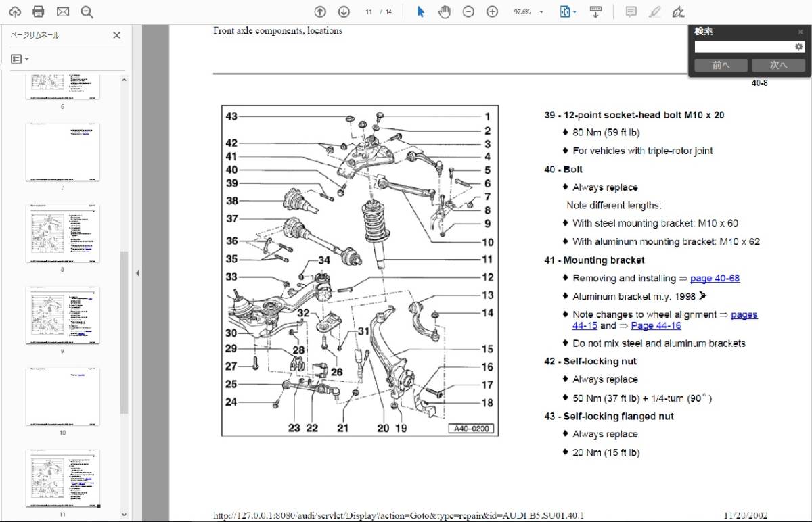Open the page display options dropdown arrow
The height and width of the screenshot is (522, 812).
click(575, 12)
